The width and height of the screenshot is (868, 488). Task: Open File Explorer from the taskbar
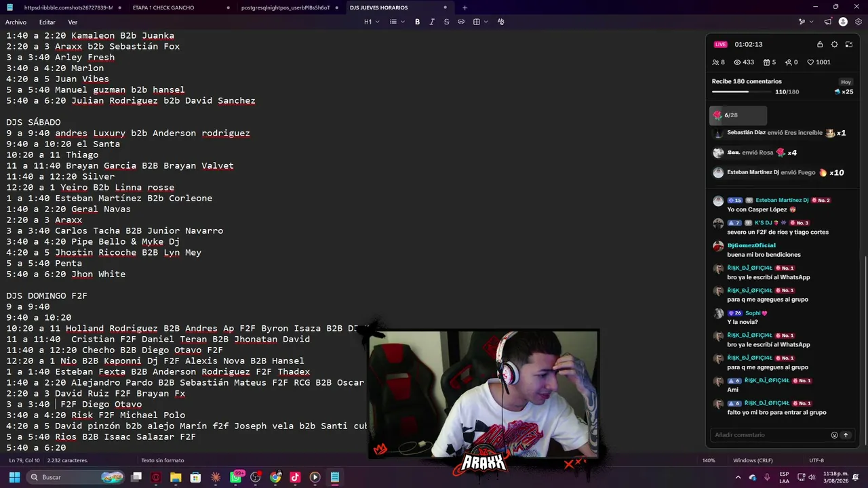pyautogui.click(x=176, y=477)
